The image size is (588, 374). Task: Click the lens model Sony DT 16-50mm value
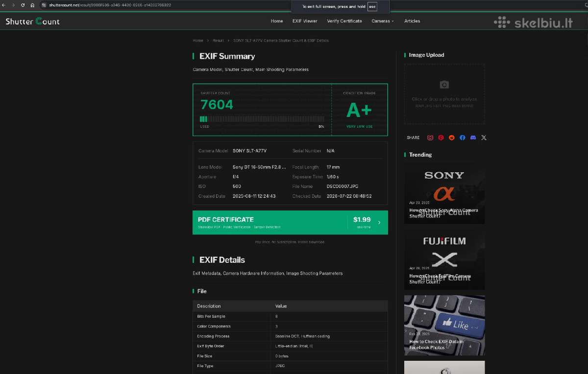pos(259,167)
